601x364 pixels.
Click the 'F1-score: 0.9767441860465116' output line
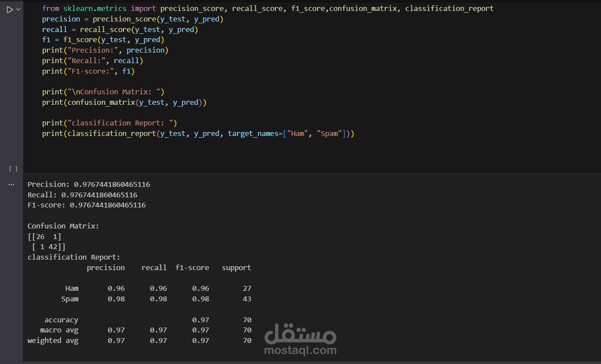(87, 205)
